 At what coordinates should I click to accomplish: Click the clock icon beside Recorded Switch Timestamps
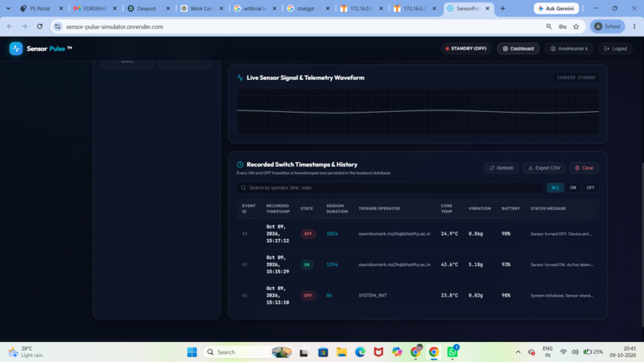pos(241,165)
